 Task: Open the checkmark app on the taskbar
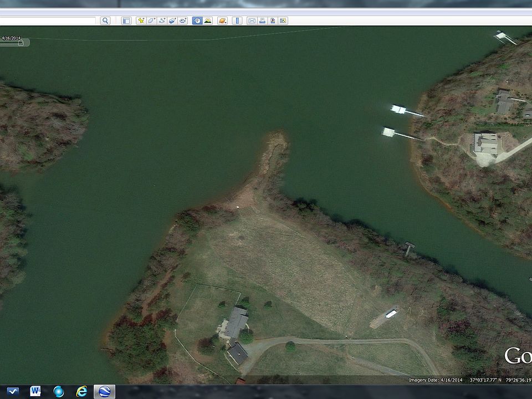[x=13, y=392]
